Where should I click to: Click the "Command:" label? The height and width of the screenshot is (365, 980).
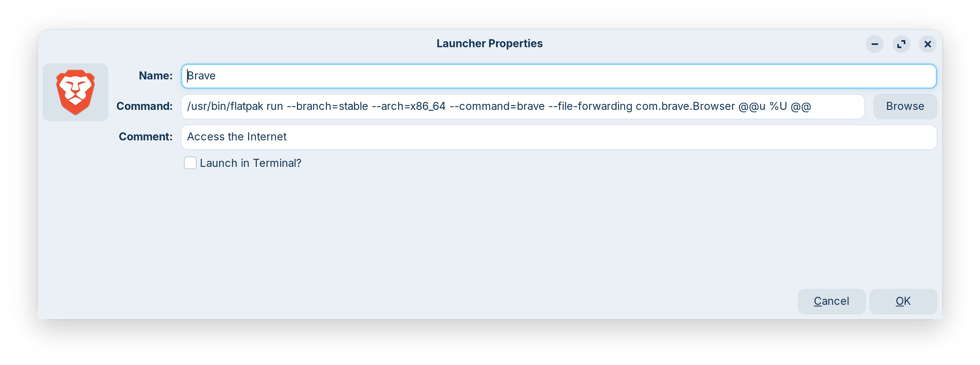[x=144, y=106]
